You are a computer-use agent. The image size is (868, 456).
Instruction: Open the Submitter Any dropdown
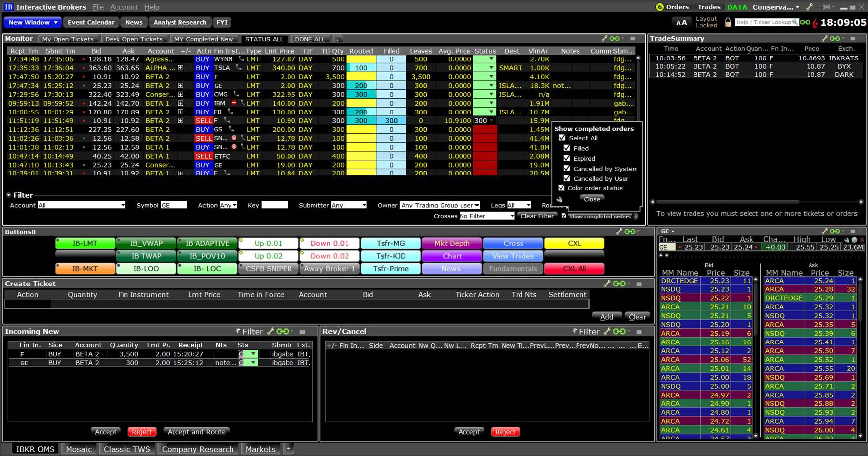349,205
